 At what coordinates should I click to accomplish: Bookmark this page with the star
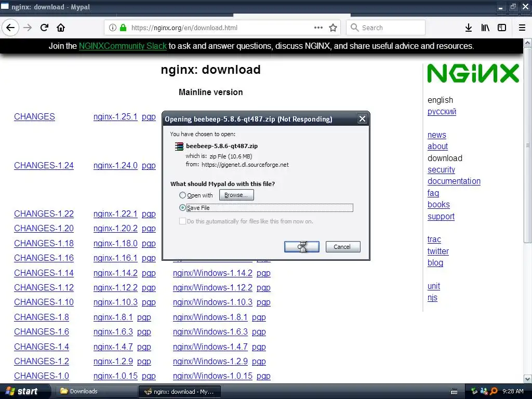click(x=333, y=28)
